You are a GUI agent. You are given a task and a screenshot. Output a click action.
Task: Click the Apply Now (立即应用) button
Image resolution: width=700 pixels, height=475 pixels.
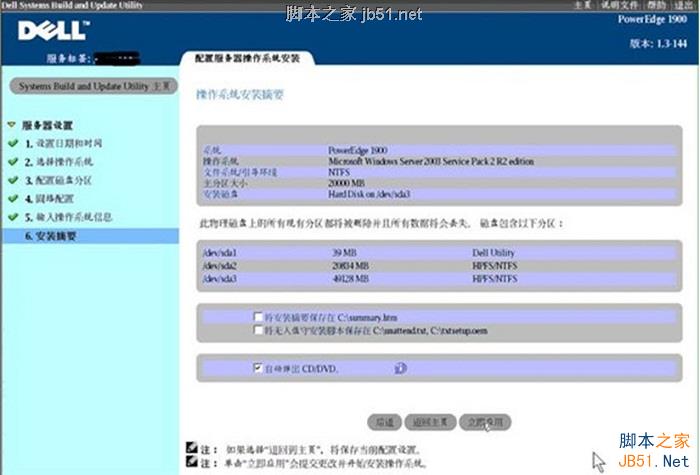tap(485, 422)
